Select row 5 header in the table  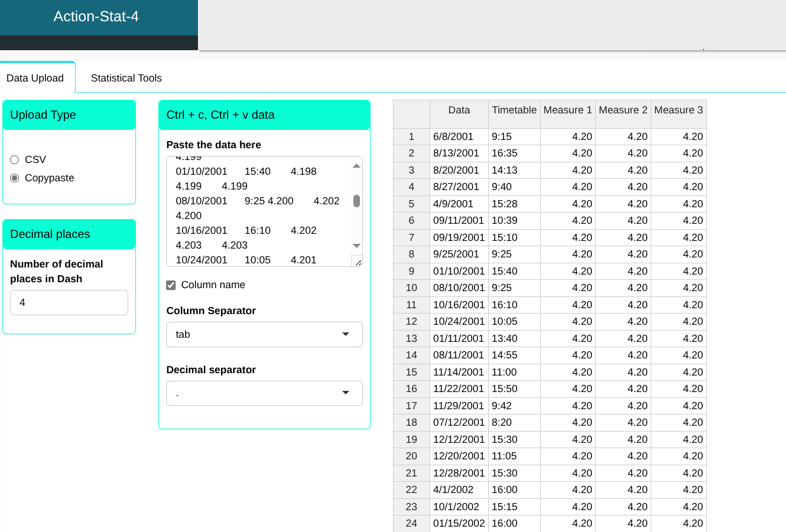point(411,204)
